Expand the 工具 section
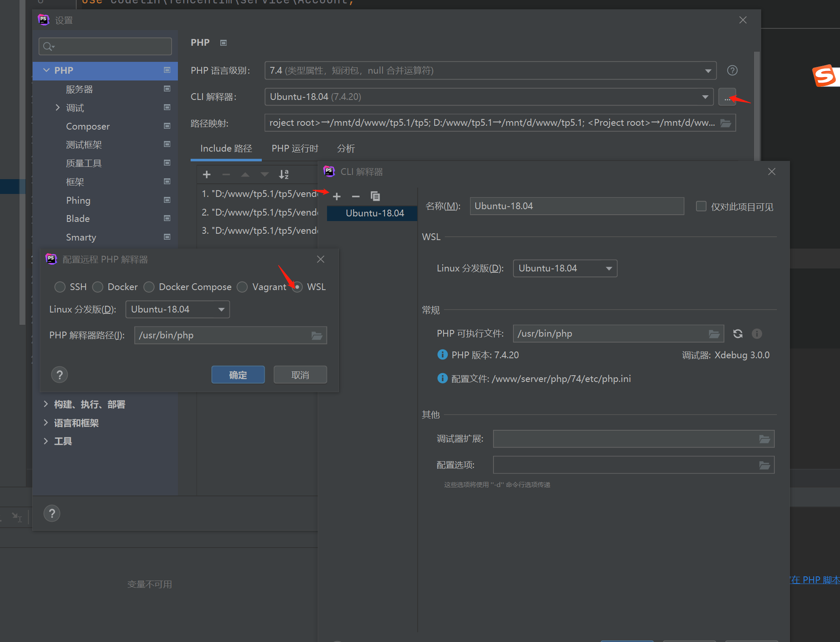This screenshot has width=840, height=642. [46, 441]
